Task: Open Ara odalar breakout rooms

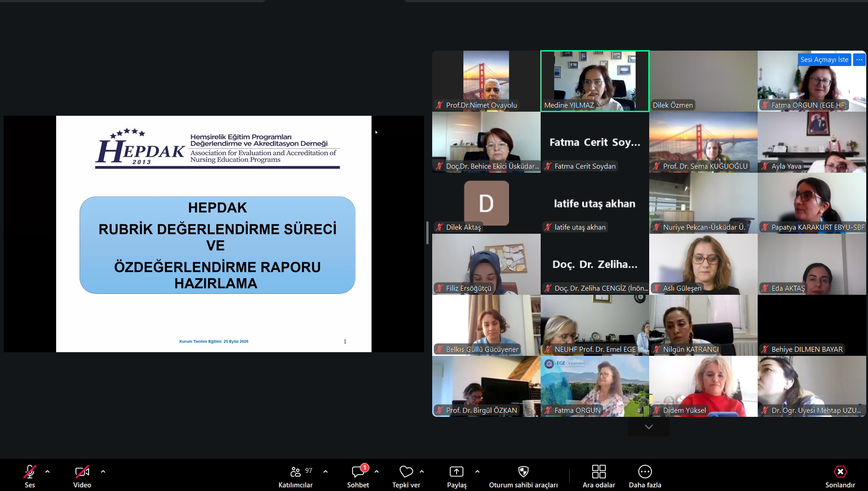Action: point(599,476)
